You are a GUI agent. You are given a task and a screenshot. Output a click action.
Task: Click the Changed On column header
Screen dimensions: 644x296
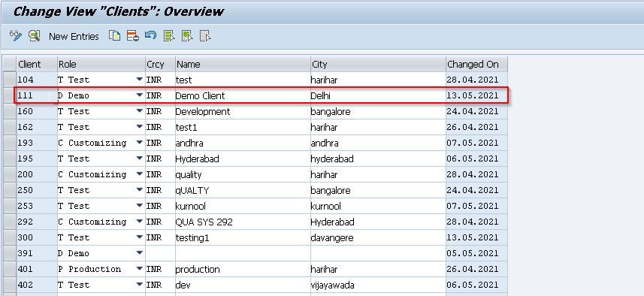pos(477,65)
